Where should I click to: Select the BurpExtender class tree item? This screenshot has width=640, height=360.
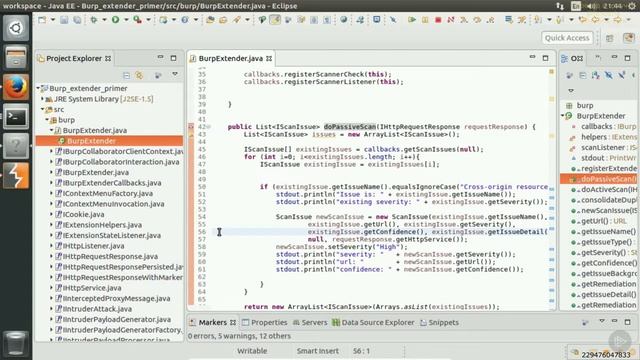pos(109,141)
